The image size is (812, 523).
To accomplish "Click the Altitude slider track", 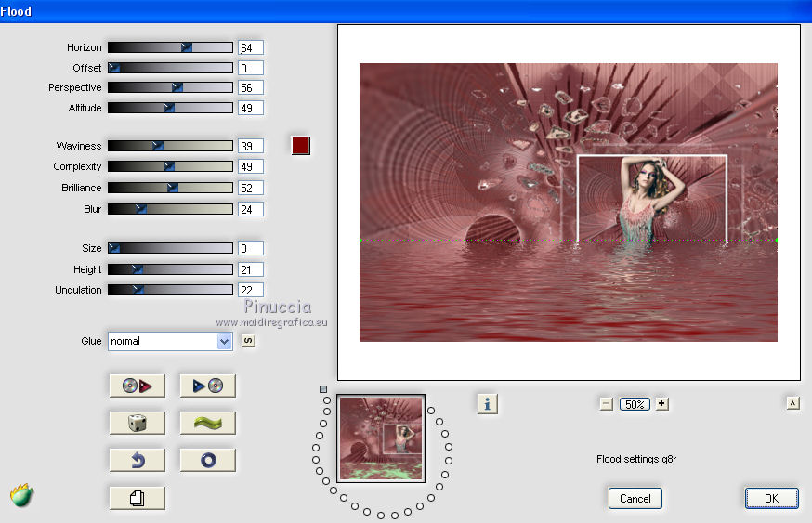I will (170, 108).
